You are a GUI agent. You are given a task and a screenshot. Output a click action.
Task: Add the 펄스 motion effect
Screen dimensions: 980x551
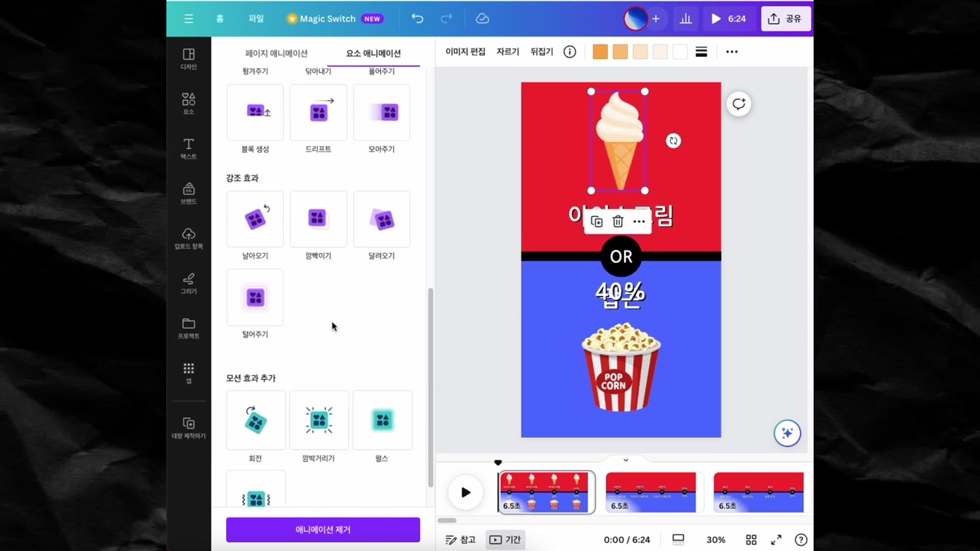382,420
